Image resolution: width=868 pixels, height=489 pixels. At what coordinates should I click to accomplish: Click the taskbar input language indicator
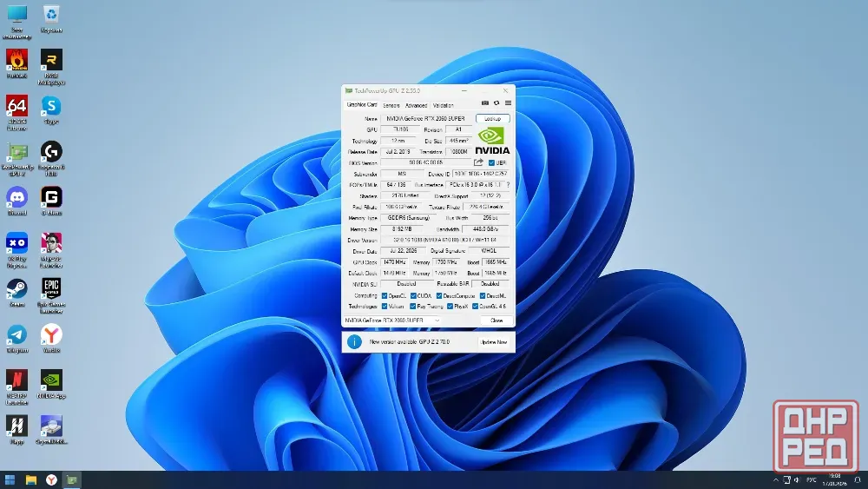pos(812,480)
